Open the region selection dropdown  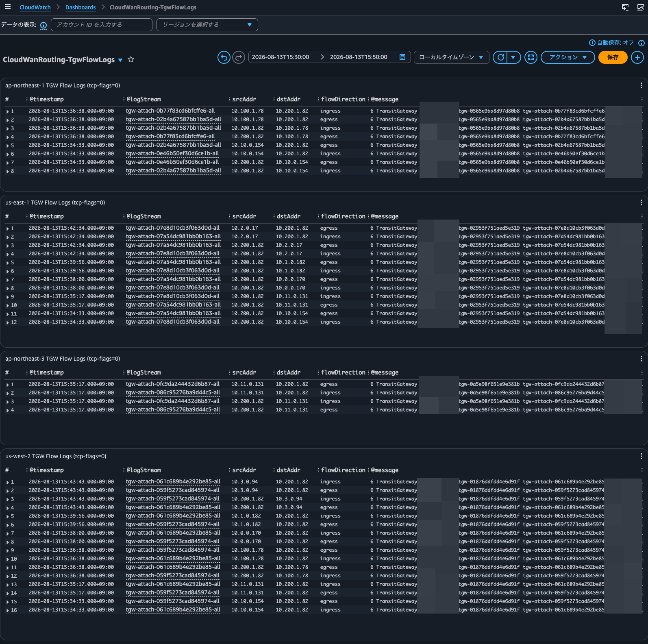[207, 25]
